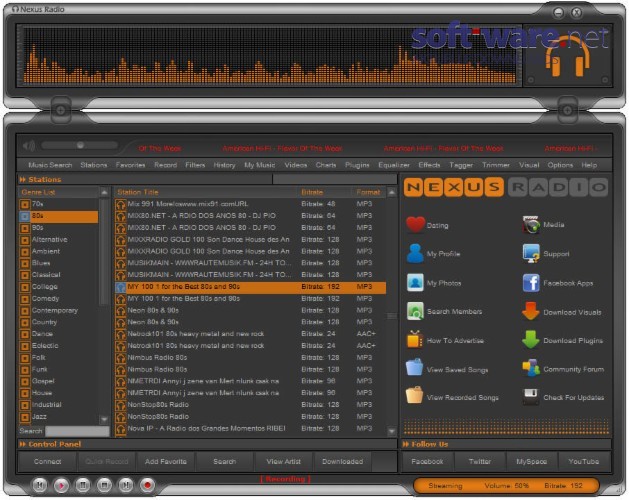Click station list scroll down arrow

tap(392, 431)
